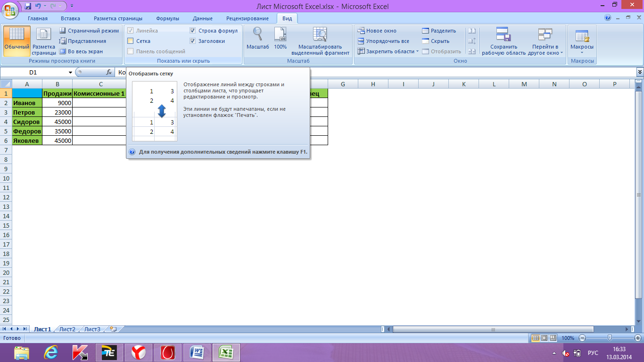Click the zoom slider handle
Viewport: 644px width, 362px height.
pyautogui.click(x=610, y=338)
